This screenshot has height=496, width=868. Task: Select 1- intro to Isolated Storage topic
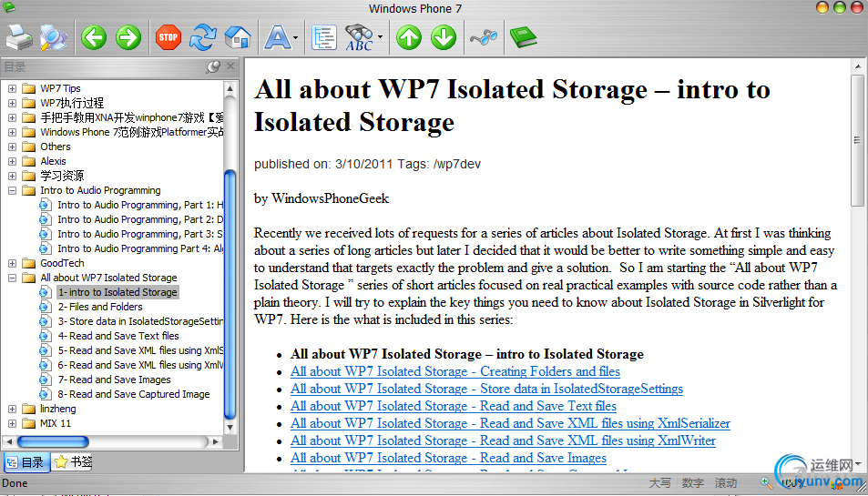[x=117, y=292]
